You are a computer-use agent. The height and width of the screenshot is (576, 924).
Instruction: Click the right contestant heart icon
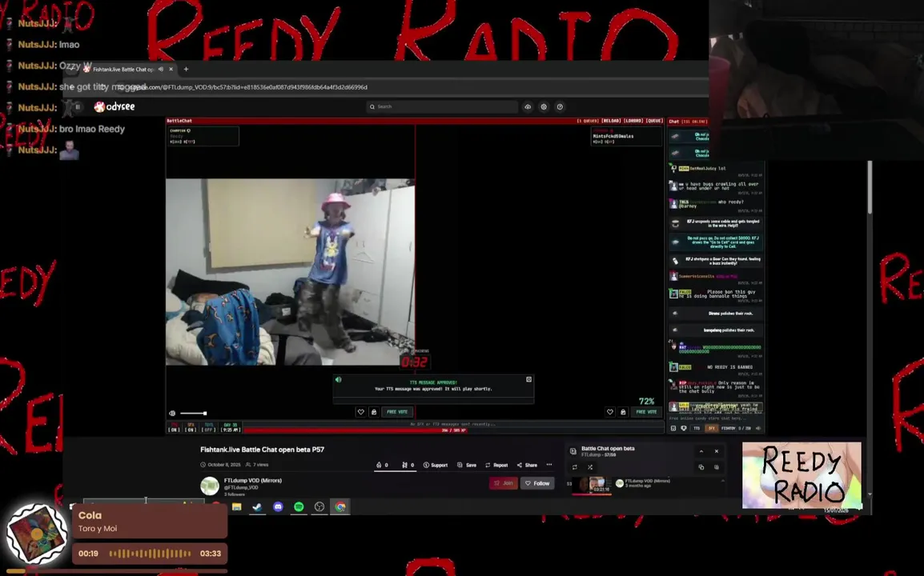pos(610,412)
